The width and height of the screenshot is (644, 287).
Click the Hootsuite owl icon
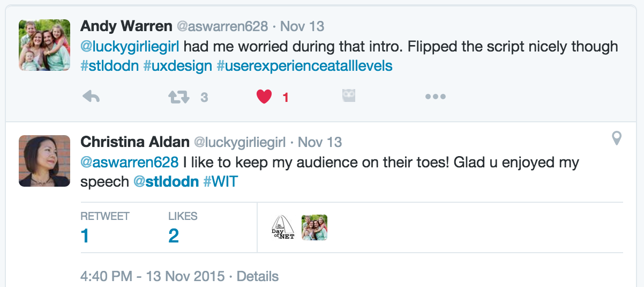click(x=349, y=96)
